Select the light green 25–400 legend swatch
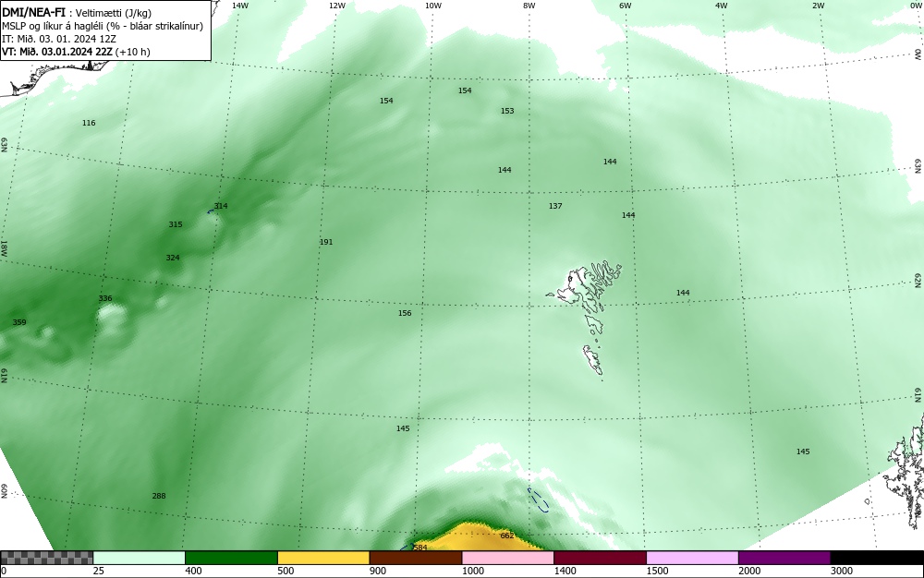Image resolution: width=924 pixels, height=578 pixels. pyautogui.click(x=140, y=558)
